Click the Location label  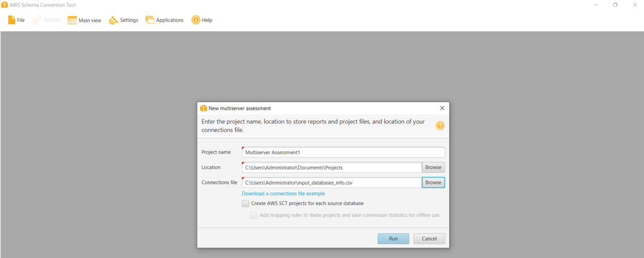pyautogui.click(x=211, y=167)
